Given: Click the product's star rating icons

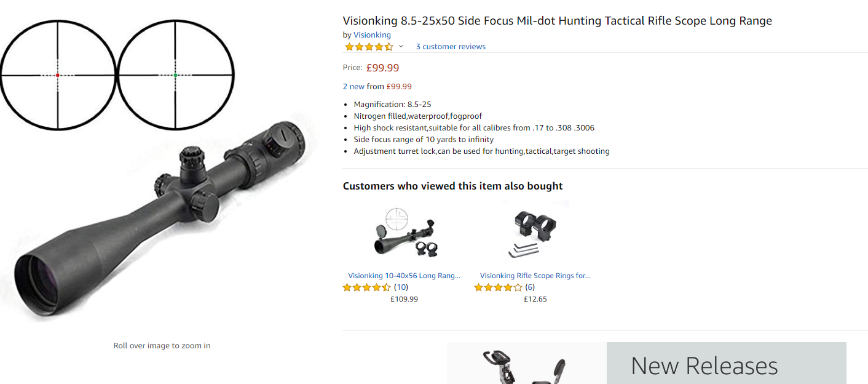Looking at the screenshot, I should coord(369,47).
